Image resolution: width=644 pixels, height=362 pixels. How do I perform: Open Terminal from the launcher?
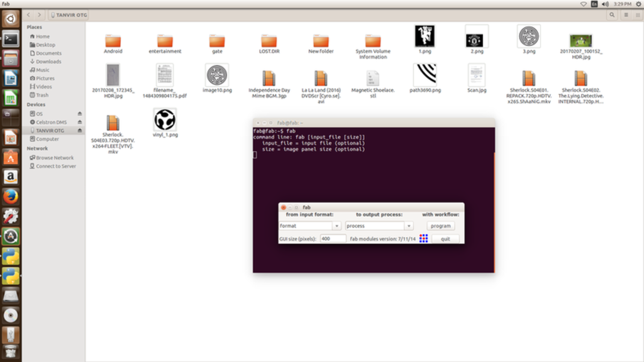(x=11, y=39)
